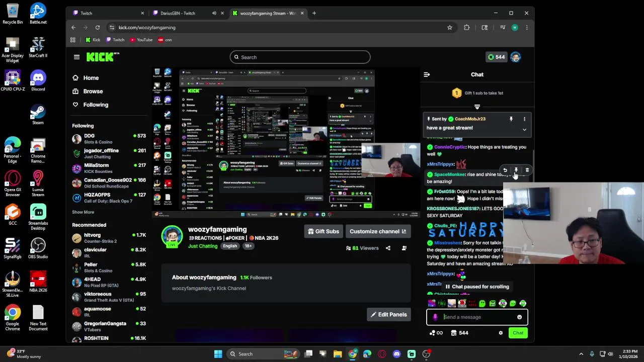Open Chrome extensions puzzle icon

tap(467, 28)
